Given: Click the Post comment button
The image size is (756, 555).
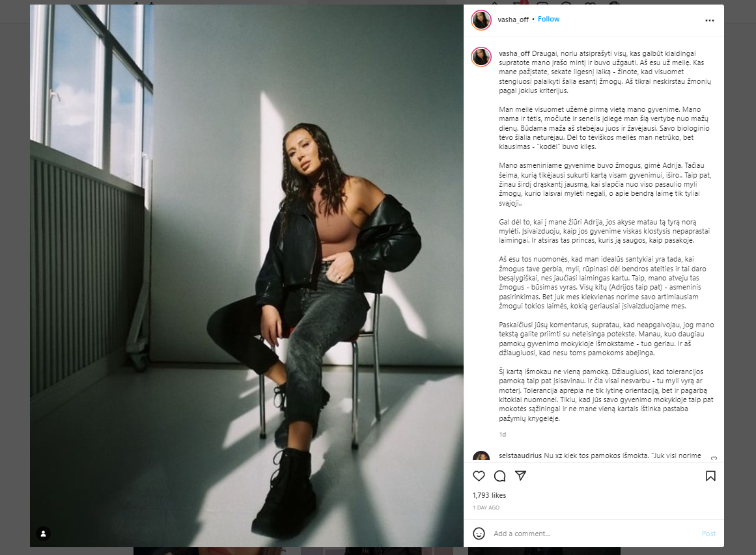Looking at the screenshot, I should [708, 534].
